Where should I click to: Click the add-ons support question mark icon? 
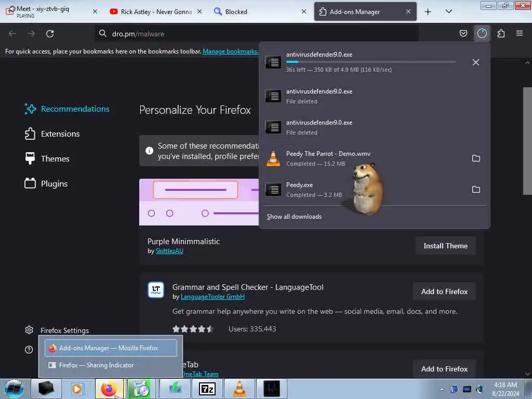[29, 350]
